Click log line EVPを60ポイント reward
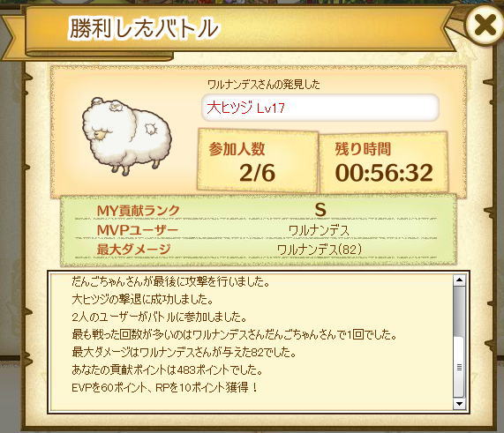Image resolution: width=504 pixels, height=433 pixels. (165, 388)
